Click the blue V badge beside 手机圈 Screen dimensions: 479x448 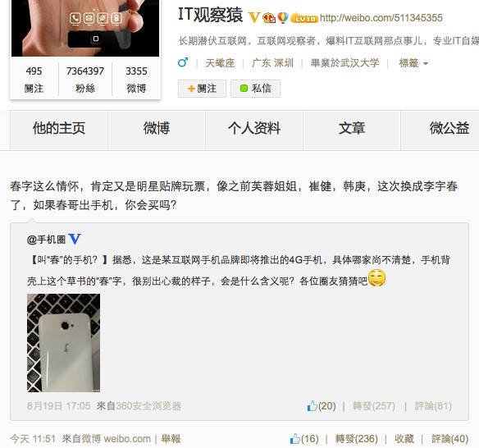(75, 239)
